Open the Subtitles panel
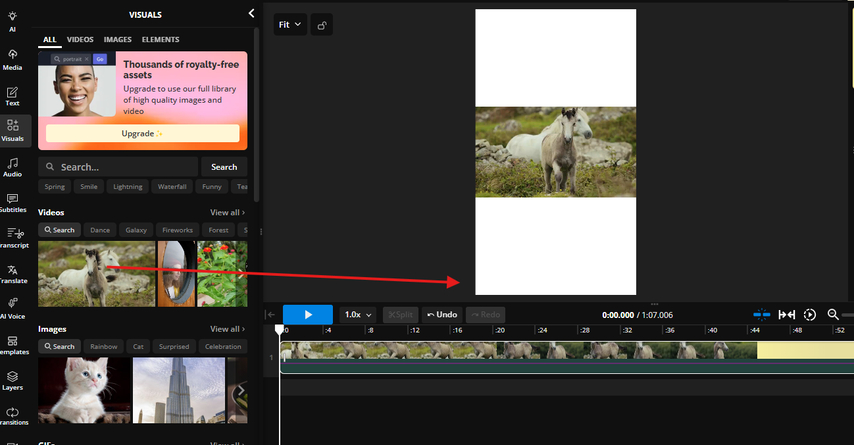The width and height of the screenshot is (854, 445). 13,203
